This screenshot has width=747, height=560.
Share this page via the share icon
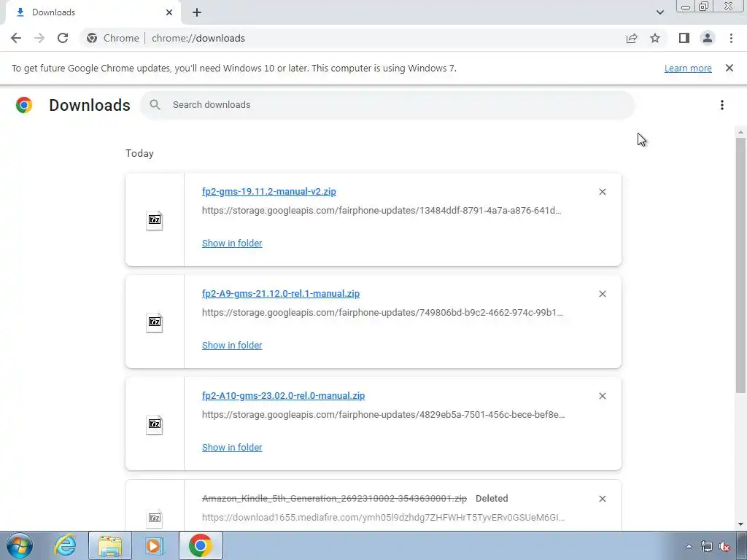click(x=632, y=38)
